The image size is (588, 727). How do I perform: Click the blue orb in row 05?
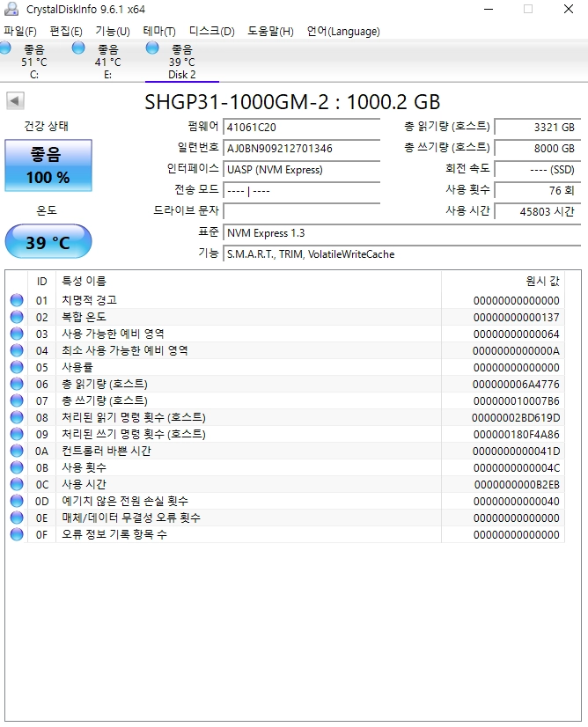(x=17, y=367)
